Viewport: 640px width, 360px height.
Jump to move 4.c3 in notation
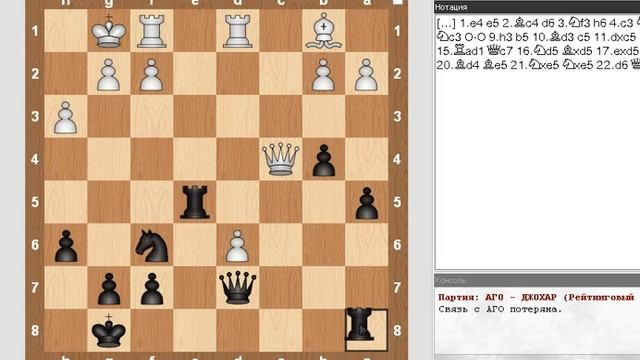pyautogui.click(x=620, y=23)
